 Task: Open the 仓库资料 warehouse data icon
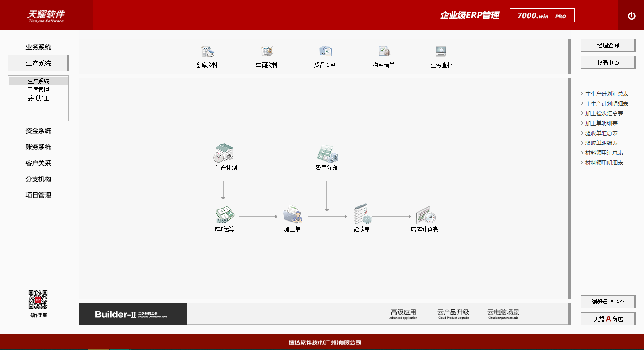click(206, 56)
